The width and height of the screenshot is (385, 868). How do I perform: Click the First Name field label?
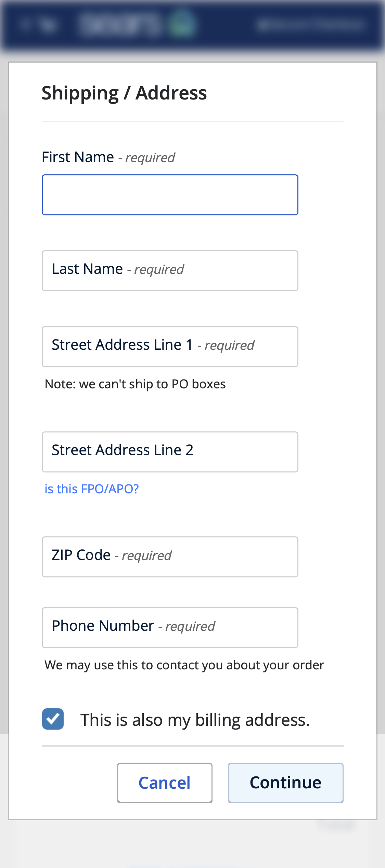pyautogui.click(x=78, y=157)
